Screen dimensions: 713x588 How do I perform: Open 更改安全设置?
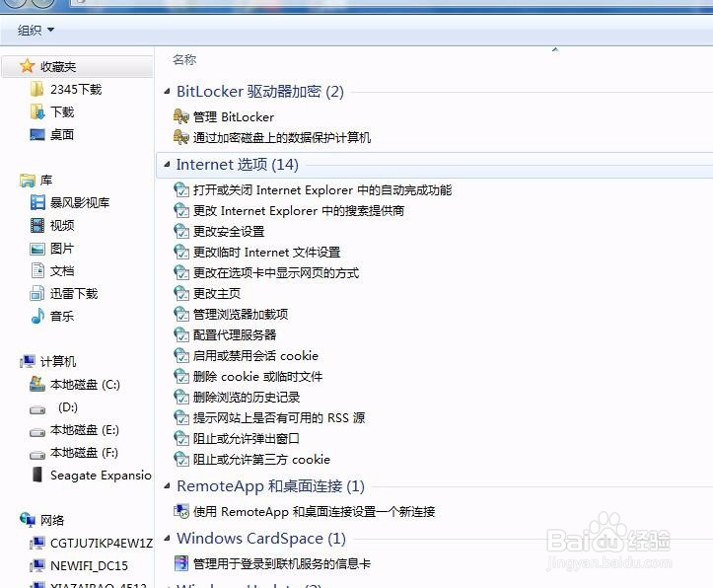229,232
